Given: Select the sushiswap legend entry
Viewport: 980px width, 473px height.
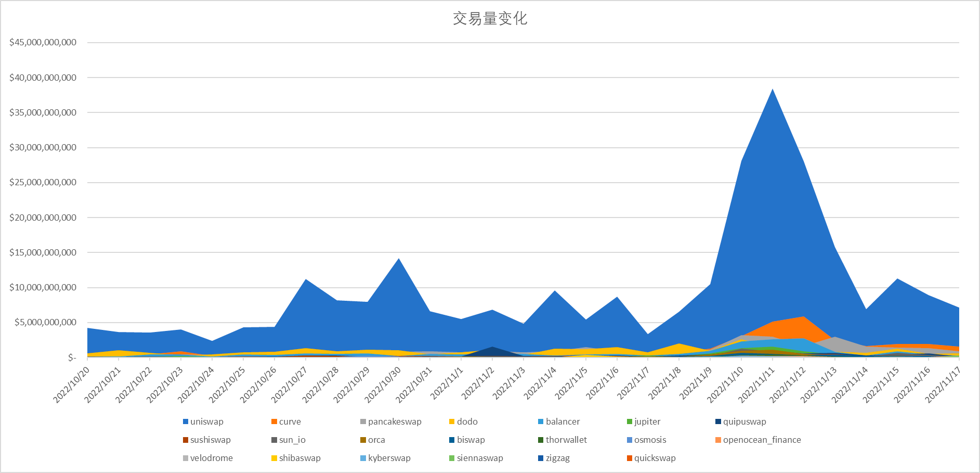Looking at the screenshot, I should click(x=207, y=440).
